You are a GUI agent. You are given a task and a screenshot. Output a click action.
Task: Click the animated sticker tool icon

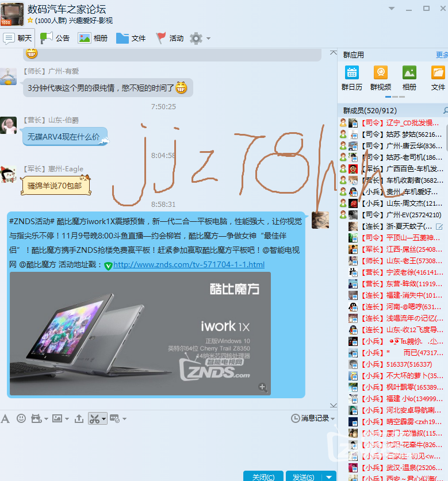36,418
